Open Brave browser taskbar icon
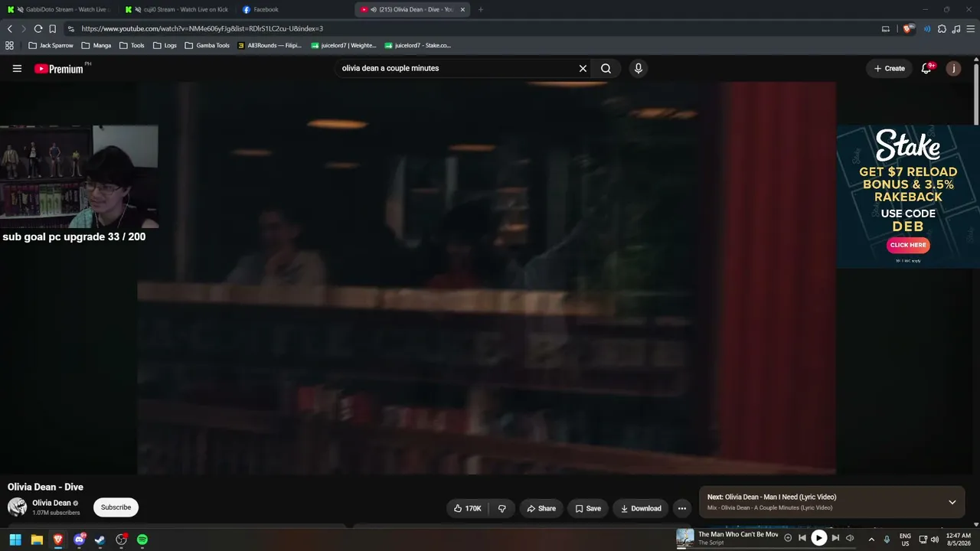 57,540
